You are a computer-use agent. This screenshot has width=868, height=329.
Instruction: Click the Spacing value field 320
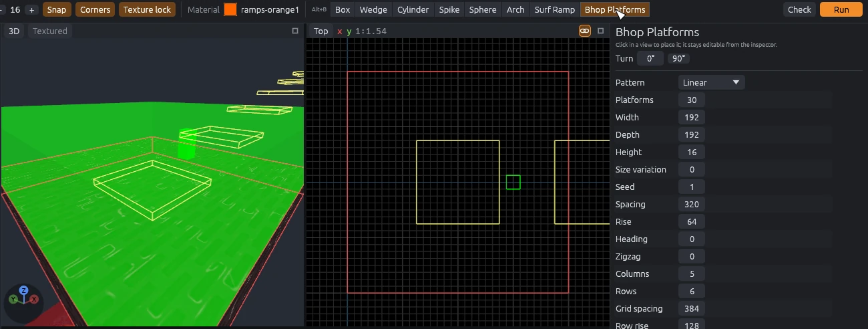pyautogui.click(x=692, y=204)
